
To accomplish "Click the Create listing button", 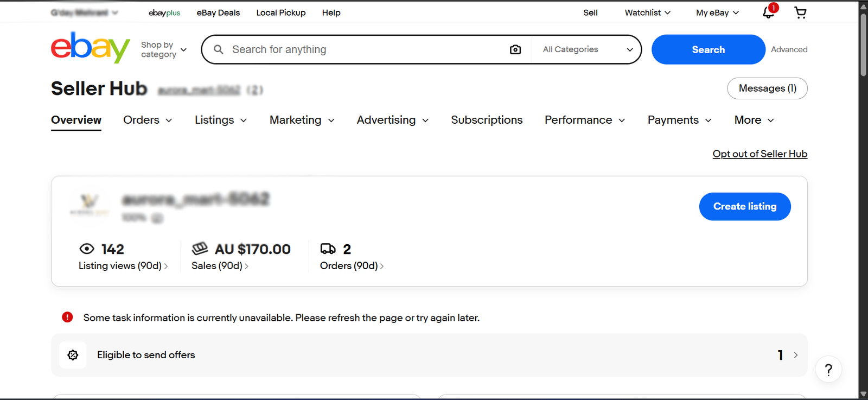I will point(745,206).
